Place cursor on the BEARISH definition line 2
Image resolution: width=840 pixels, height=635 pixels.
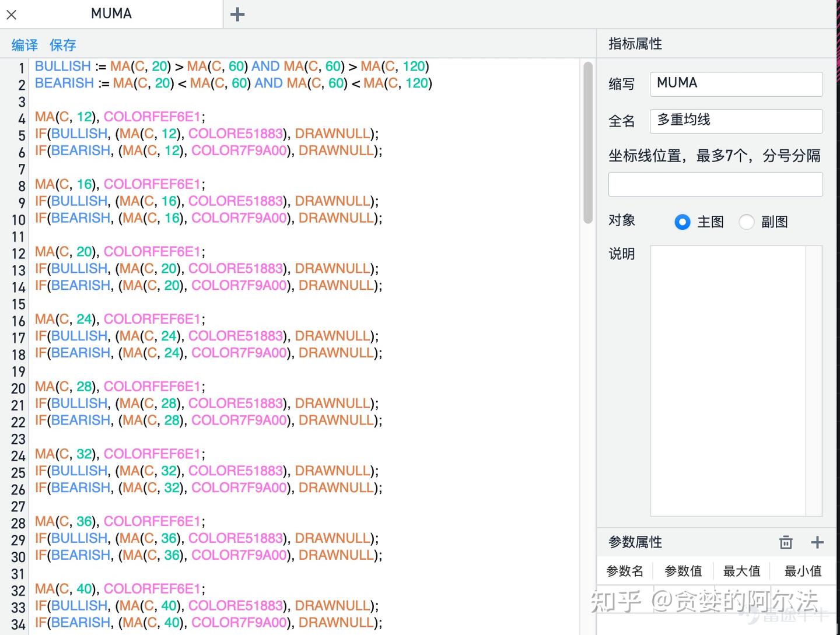tap(233, 83)
